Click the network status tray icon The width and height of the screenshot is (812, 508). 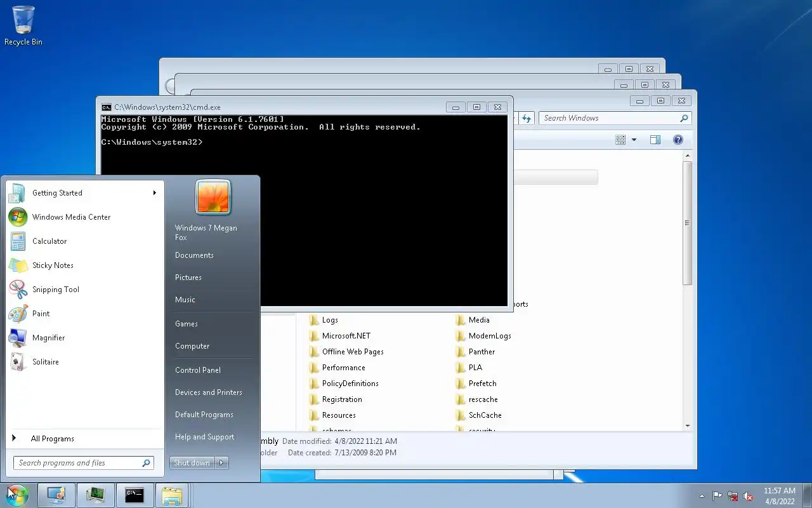point(733,496)
